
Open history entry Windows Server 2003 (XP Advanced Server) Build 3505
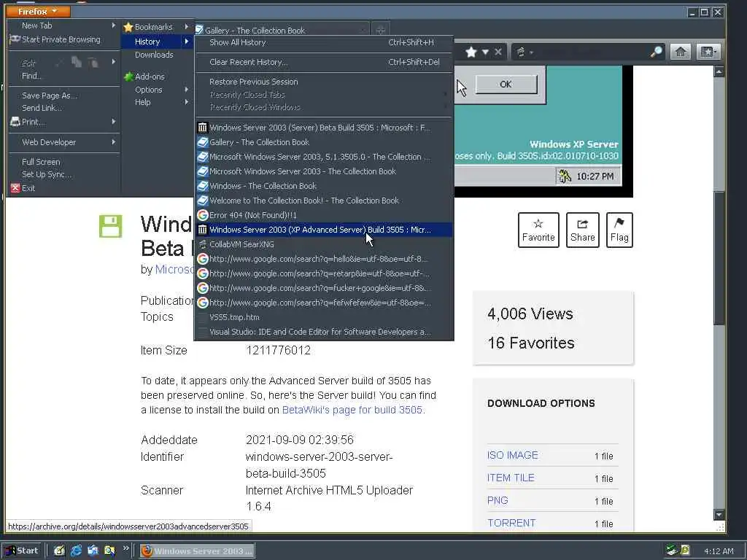pos(324,230)
